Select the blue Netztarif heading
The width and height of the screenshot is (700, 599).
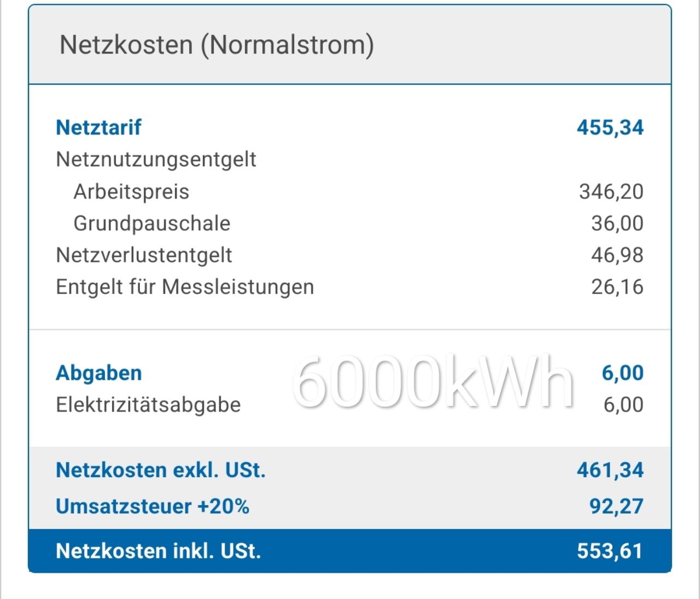pyautogui.click(x=98, y=127)
